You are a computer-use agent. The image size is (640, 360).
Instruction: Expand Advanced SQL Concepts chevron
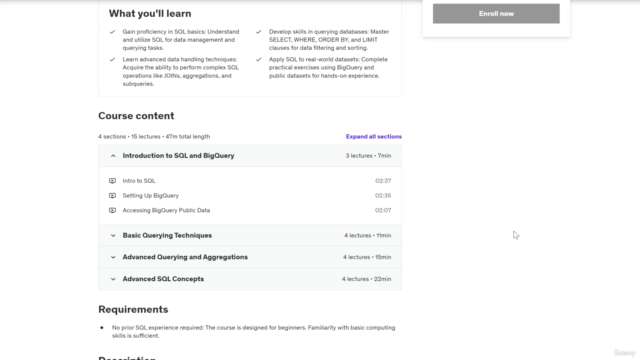point(113,279)
